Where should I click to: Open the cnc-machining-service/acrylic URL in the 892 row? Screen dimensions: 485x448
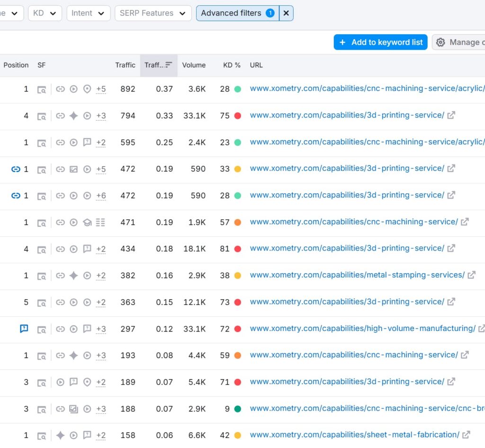(367, 89)
